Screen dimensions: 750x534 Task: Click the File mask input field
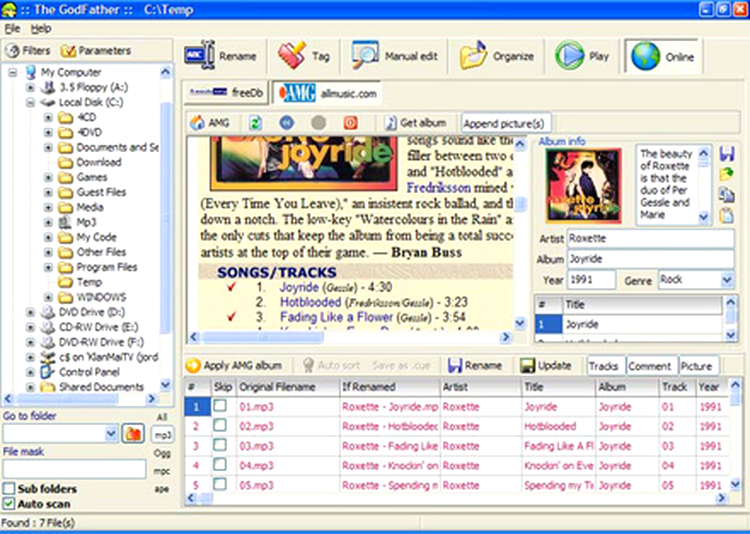pos(74,469)
